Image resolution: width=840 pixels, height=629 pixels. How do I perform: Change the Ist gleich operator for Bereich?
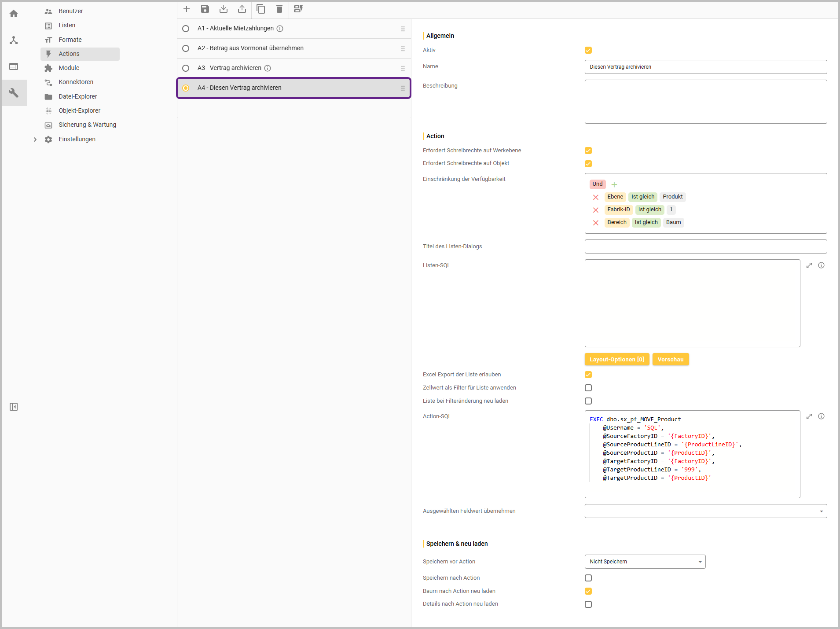[x=646, y=222]
